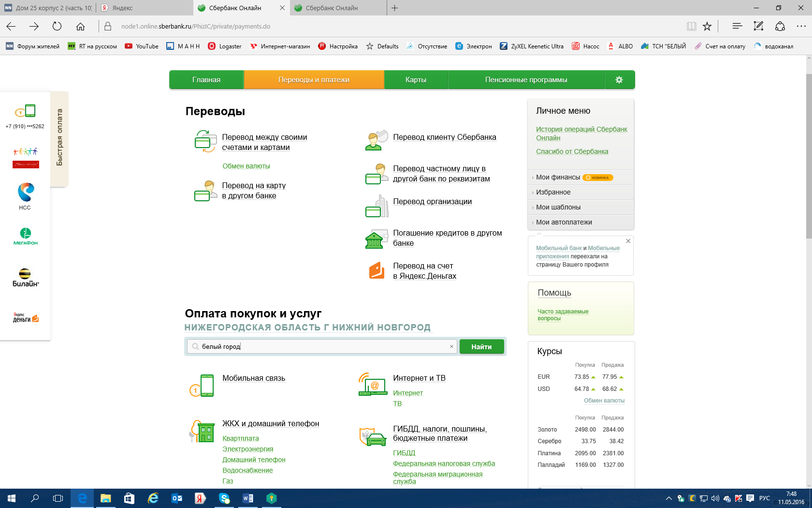Open the Главная tab
The height and width of the screenshot is (508, 812).
tap(206, 80)
